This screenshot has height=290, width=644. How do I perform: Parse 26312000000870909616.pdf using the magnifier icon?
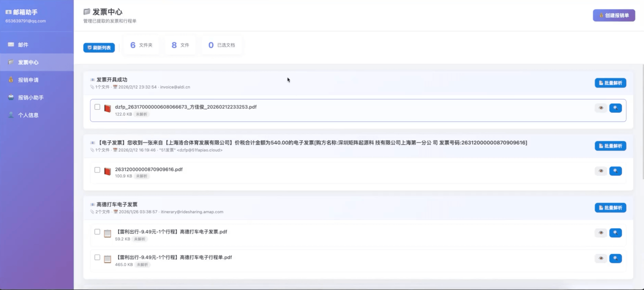pos(616,171)
